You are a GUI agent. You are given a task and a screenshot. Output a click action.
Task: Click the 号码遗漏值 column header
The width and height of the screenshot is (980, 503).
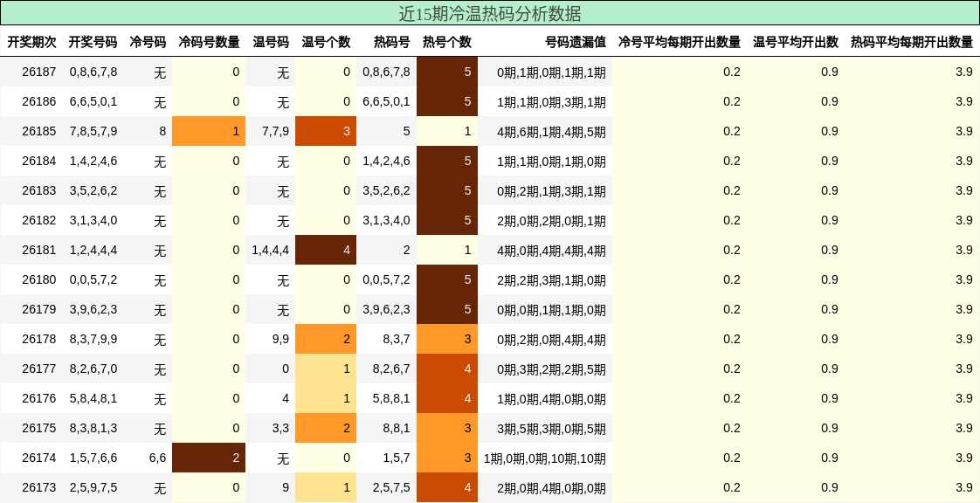[x=576, y=42]
